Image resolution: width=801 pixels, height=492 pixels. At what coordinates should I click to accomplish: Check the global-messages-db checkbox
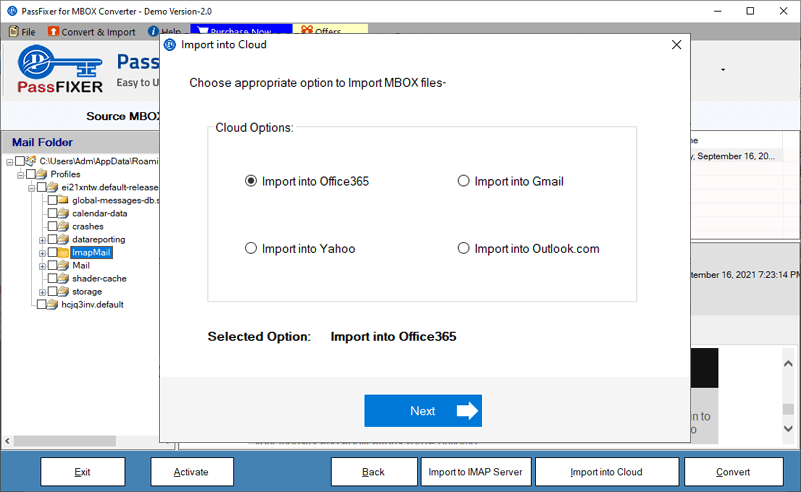(52, 200)
